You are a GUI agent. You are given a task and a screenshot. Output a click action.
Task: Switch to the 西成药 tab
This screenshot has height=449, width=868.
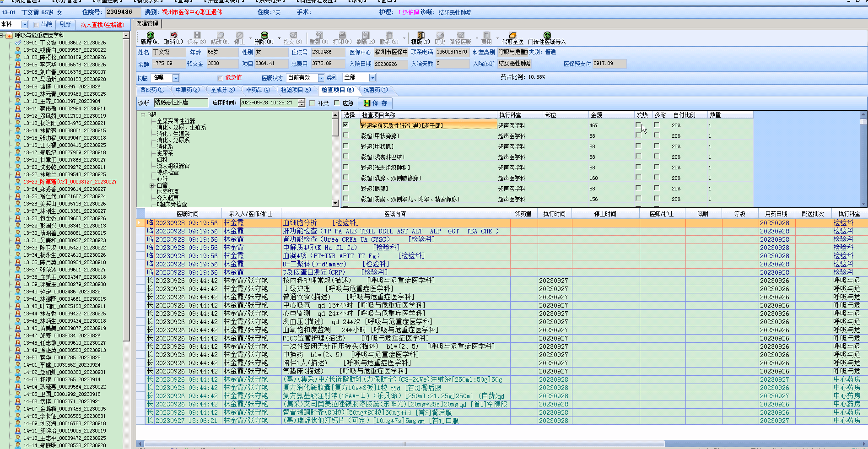[152, 90]
